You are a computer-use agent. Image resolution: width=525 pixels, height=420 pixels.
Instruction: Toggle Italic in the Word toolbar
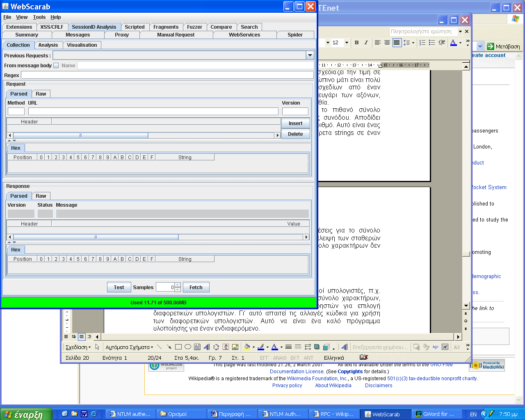(366, 43)
